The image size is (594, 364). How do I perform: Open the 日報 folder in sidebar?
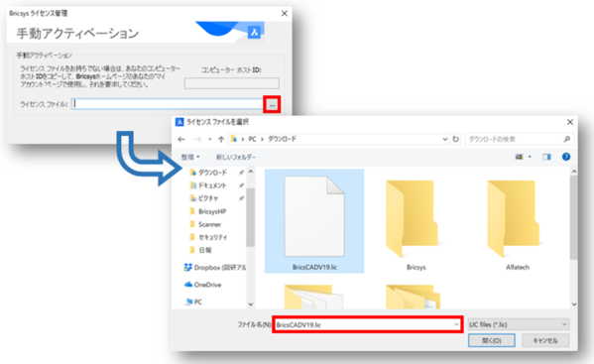click(204, 250)
